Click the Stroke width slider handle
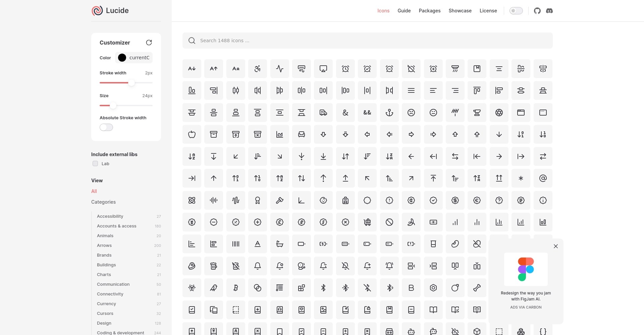 pyautogui.click(x=131, y=83)
